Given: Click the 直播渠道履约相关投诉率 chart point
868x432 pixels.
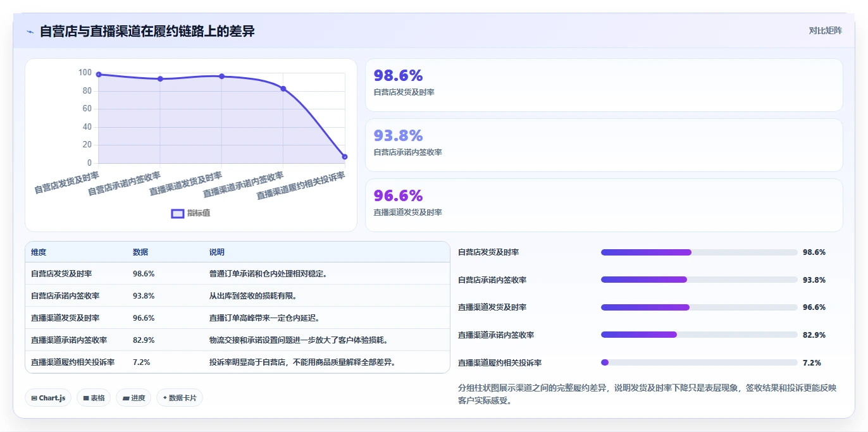Looking at the screenshot, I should (x=345, y=156).
